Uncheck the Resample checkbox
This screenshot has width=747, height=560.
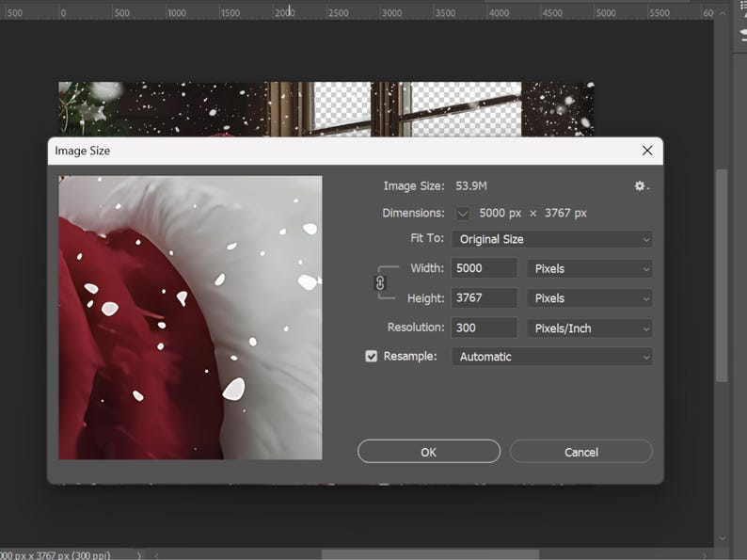[x=371, y=356]
